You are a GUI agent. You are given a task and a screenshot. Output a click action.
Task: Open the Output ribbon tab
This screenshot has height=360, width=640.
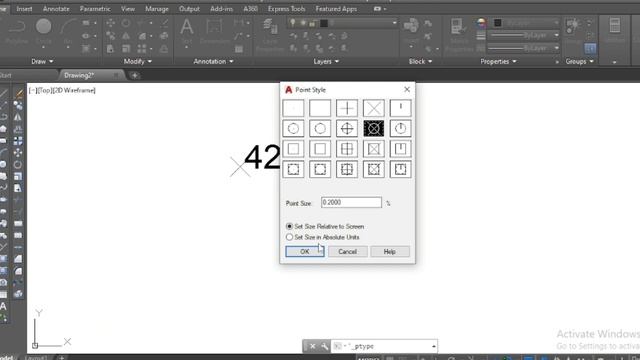pos(189,9)
